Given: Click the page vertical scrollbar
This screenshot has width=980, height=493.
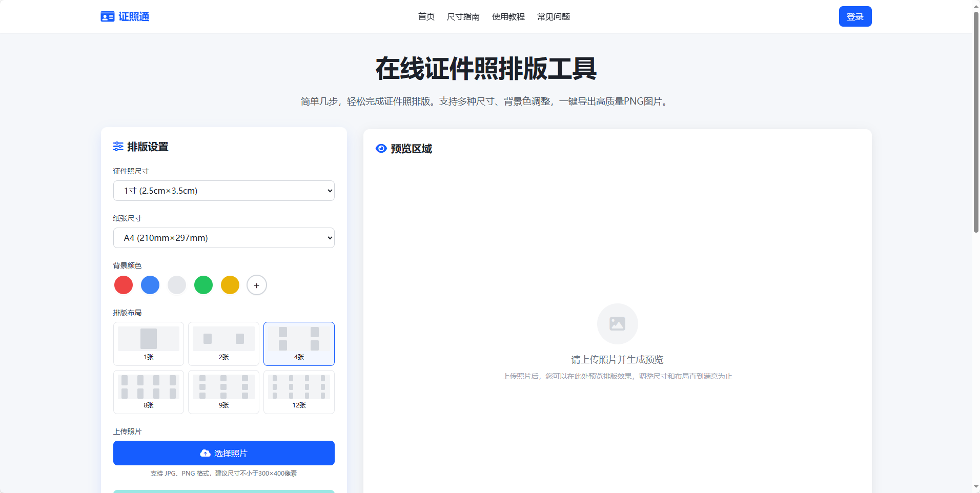Looking at the screenshot, I should tap(976, 122).
